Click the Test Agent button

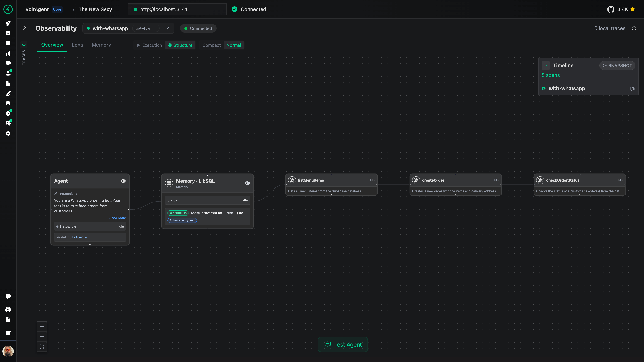coord(343,344)
